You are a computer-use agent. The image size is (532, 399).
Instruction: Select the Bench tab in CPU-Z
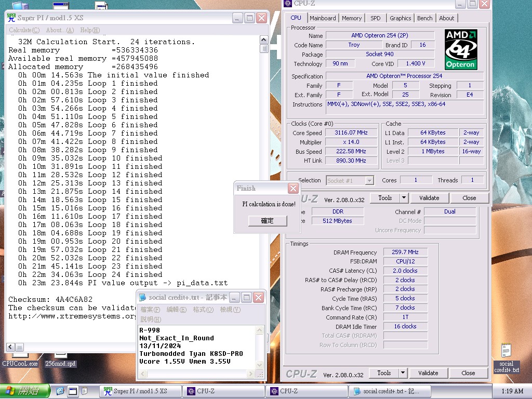425,18
